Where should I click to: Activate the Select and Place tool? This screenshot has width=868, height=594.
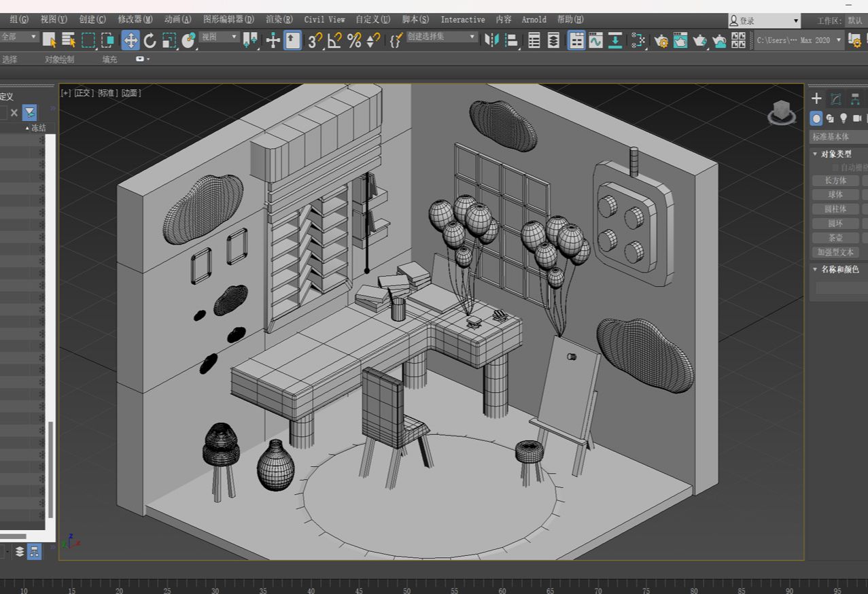tap(189, 40)
